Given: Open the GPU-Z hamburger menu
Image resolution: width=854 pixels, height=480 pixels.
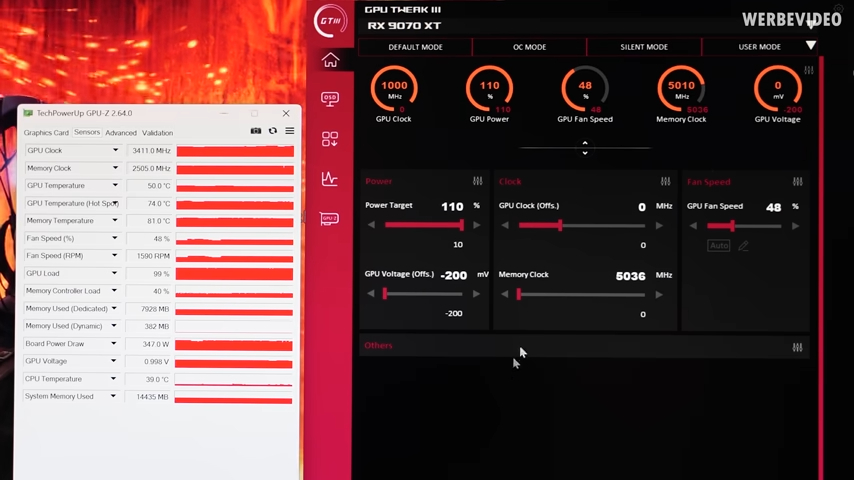Looking at the screenshot, I should [289, 131].
